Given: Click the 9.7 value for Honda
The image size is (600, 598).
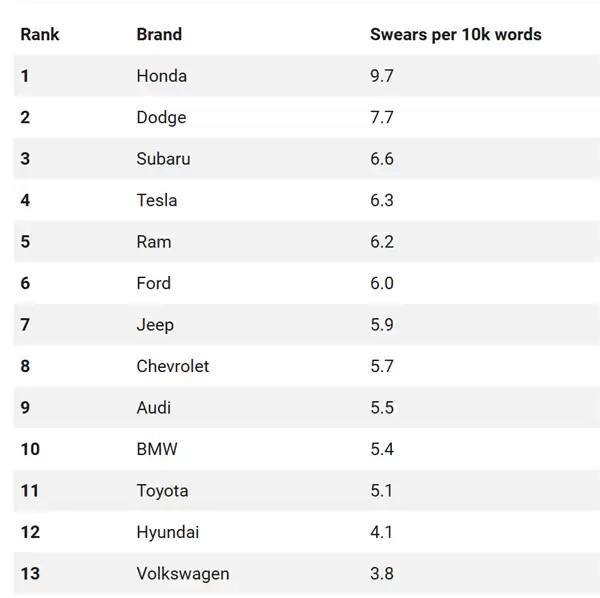Looking at the screenshot, I should point(382,76).
